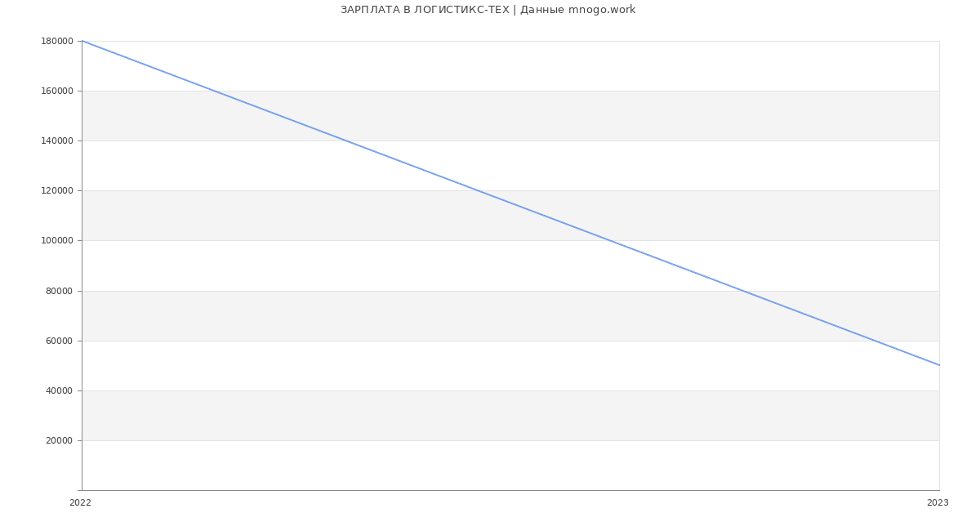Click the chart title ЗАРПЛАТА В ЛОГИСТИКС-ТЕХ
This screenshot has width=980, height=531.
pos(425,10)
